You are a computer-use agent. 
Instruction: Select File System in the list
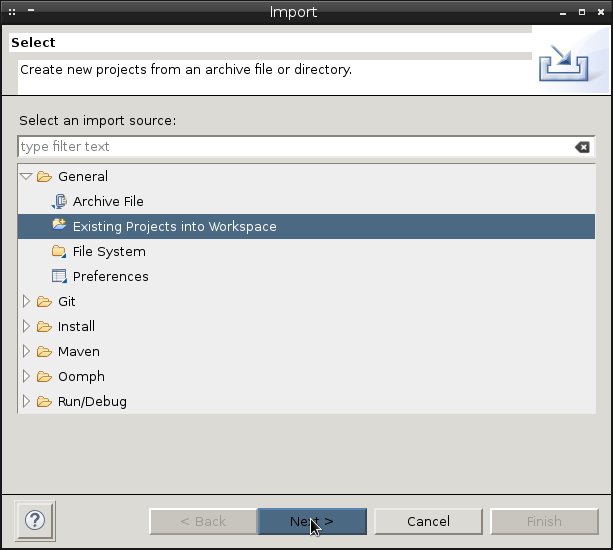click(109, 251)
